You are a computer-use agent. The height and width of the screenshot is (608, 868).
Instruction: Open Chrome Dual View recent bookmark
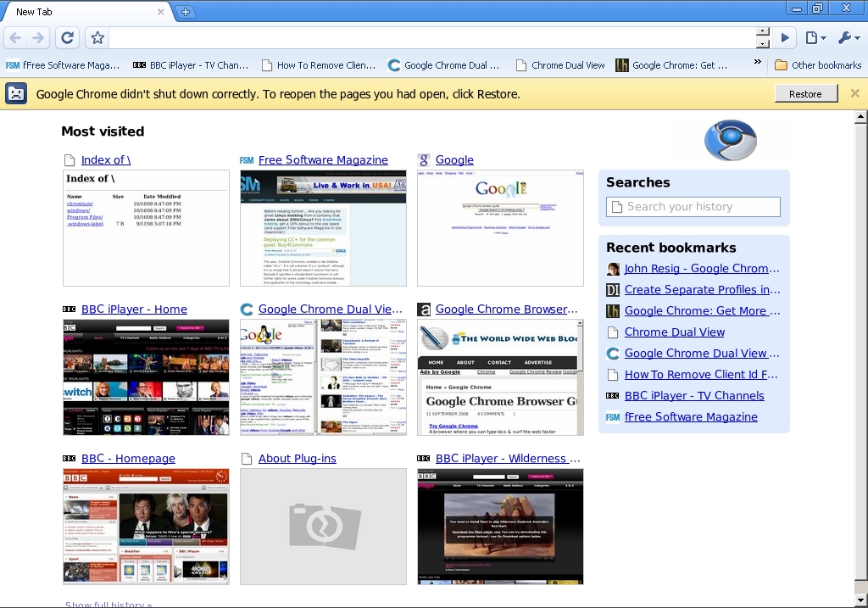click(674, 332)
